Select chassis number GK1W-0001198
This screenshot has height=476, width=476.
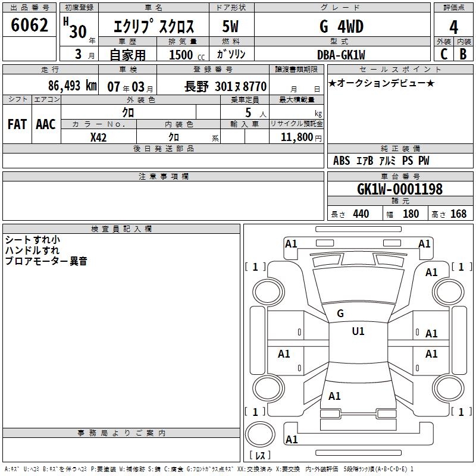coord(400,189)
